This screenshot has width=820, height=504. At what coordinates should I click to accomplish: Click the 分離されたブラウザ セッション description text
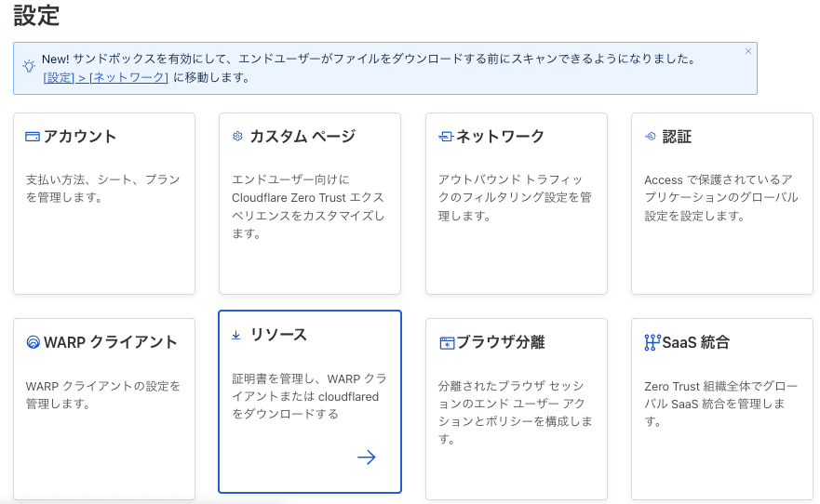pos(515,413)
